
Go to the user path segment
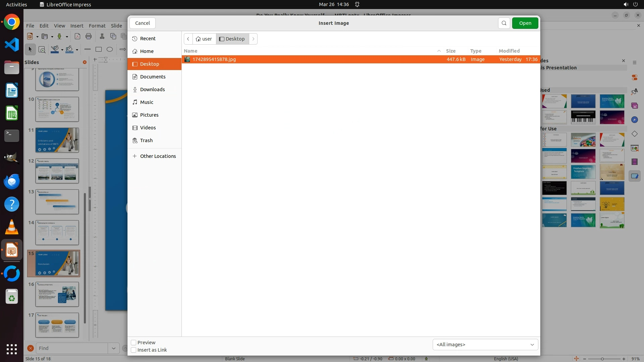204,39
